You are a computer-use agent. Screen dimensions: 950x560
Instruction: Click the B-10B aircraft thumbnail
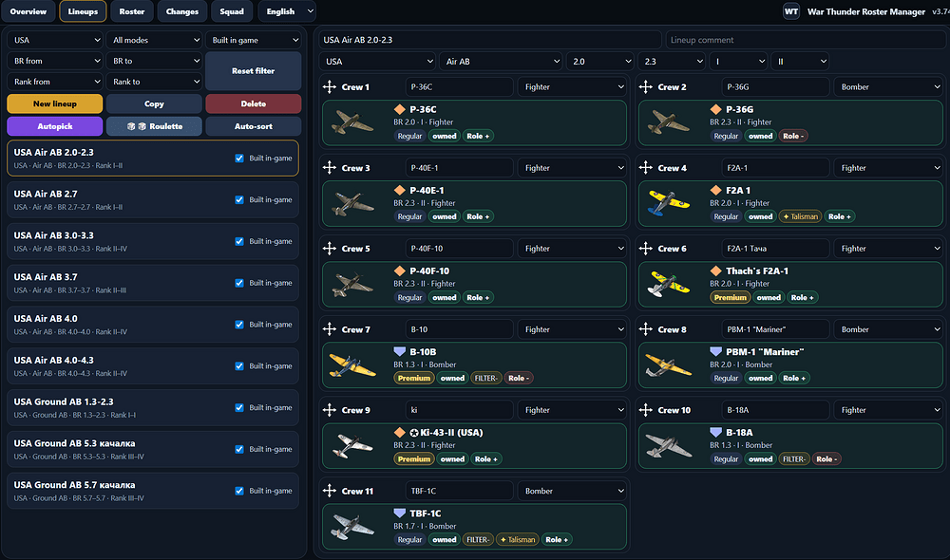(352, 365)
